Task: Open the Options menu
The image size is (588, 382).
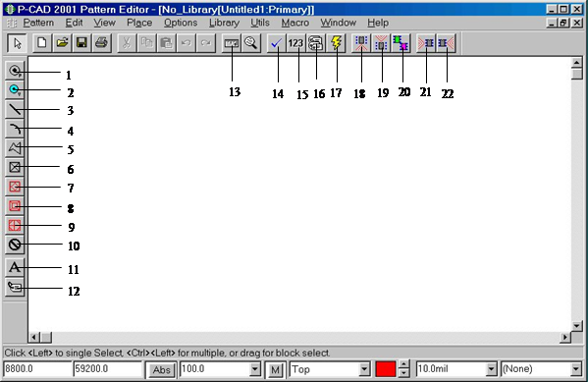Action: click(x=181, y=23)
